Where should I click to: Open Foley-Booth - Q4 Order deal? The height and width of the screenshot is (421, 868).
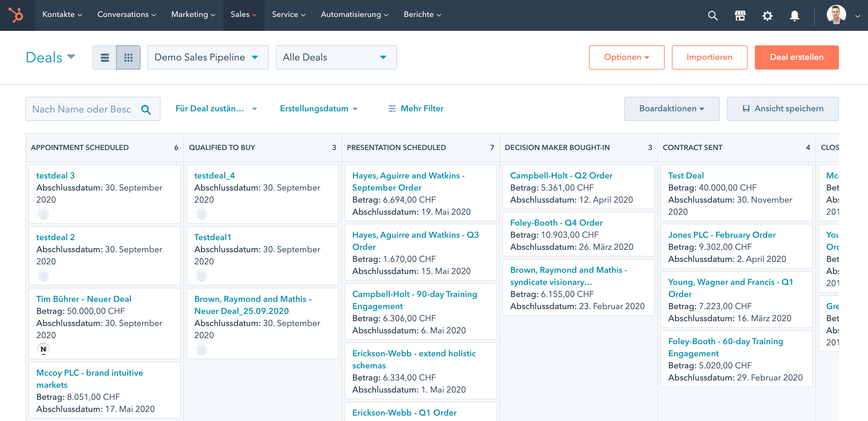pyautogui.click(x=556, y=223)
